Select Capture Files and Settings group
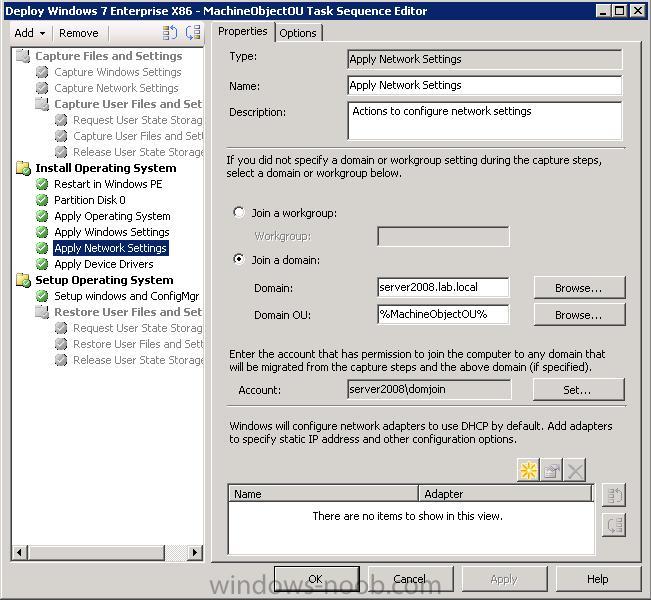 pos(109,56)
